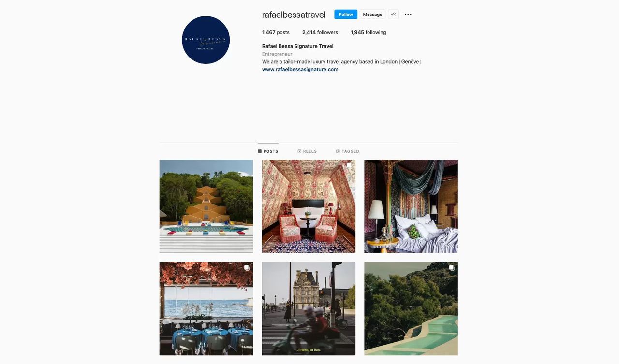Follow rafaelbessatravel with the blue button
Screen dimensions: 619x364
coord(346,15)
